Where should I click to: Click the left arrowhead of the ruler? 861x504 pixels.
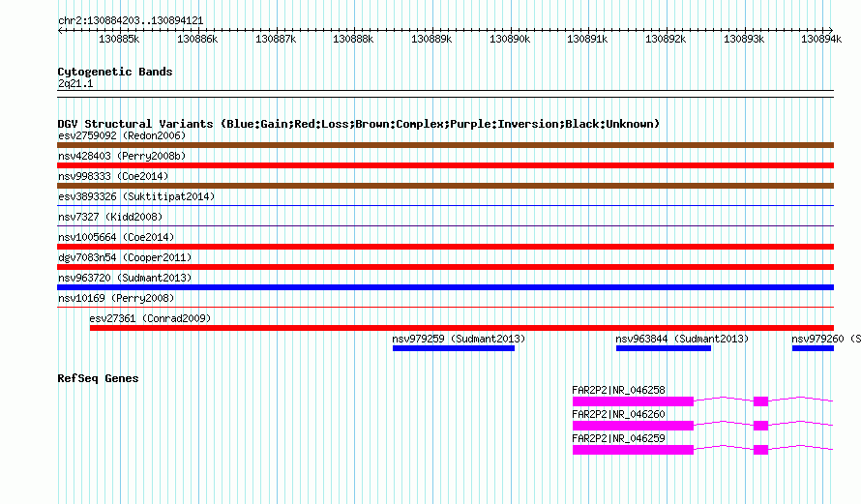click(60, 31)
